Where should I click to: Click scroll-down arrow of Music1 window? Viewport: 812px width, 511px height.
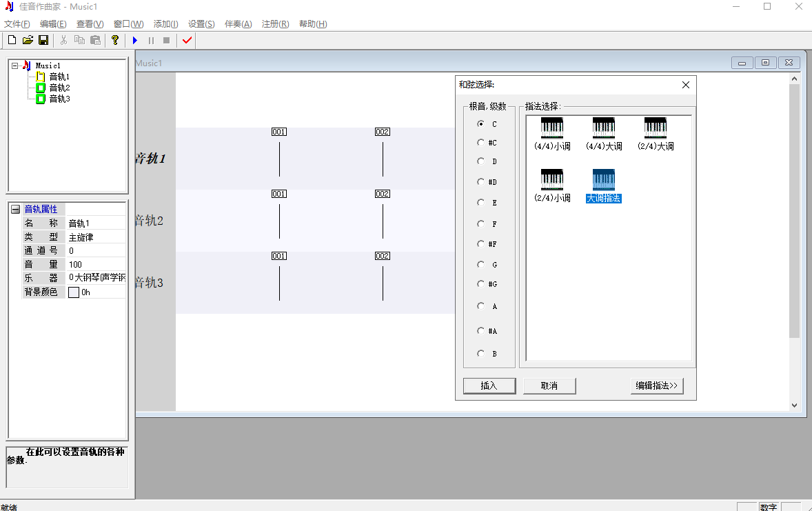click(794, 405)
